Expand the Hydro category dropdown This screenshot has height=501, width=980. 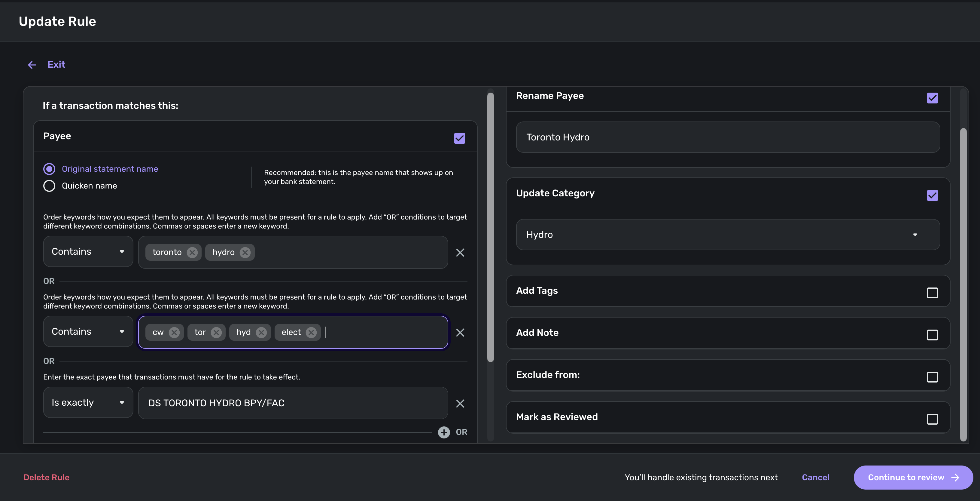click(727, 235)
